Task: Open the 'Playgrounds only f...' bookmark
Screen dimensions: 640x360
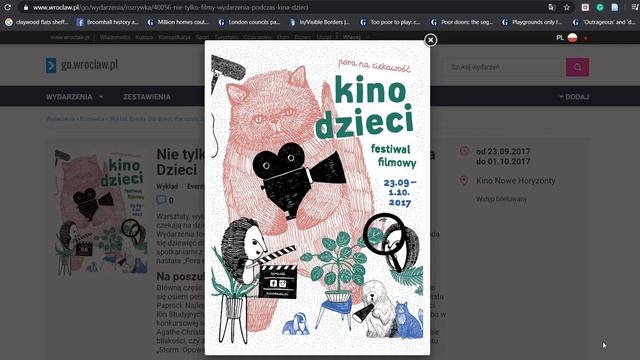Action: (533, 22)
